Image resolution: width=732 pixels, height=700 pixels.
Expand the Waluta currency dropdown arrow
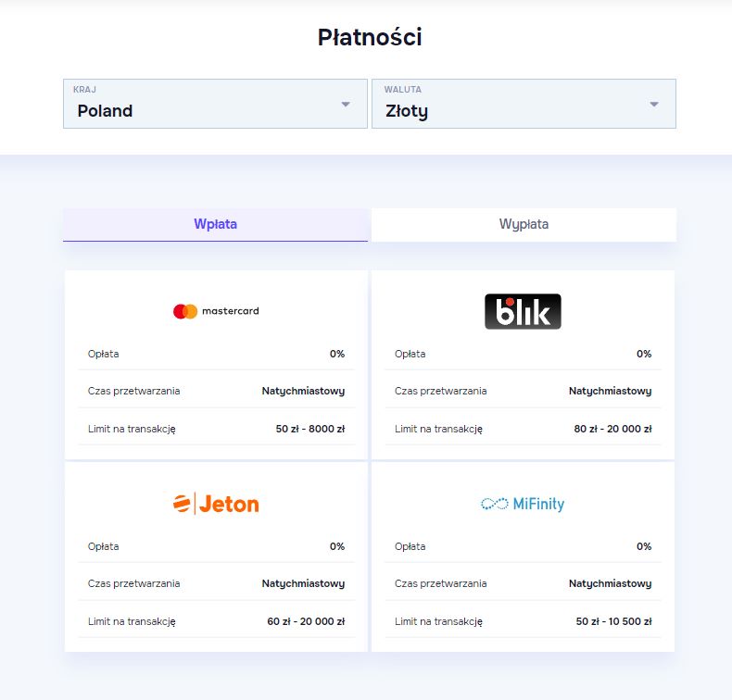(x=654, y=104)
